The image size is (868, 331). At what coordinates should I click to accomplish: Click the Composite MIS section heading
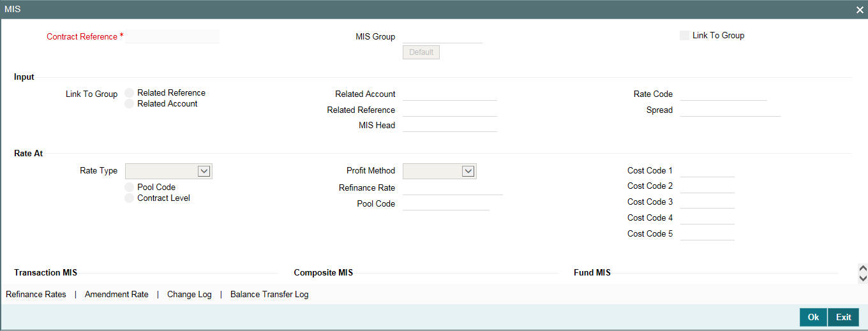[324, 273]
